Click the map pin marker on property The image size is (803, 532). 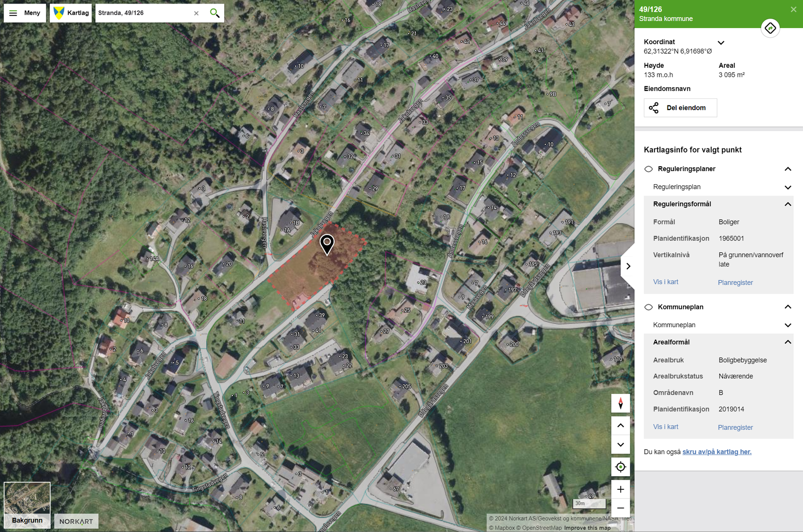tap(327, 245)
